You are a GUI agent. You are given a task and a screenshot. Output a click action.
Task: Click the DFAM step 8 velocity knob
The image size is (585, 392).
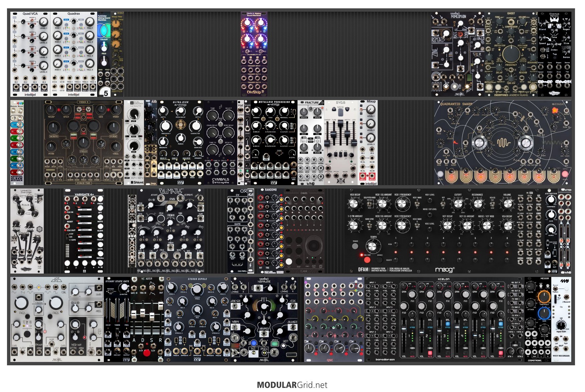507,260
